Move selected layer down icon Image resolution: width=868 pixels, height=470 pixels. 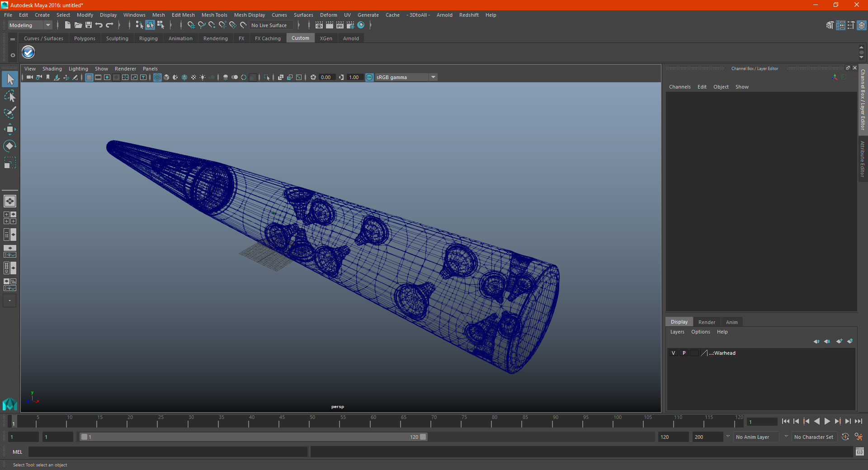tap(827, 341)
